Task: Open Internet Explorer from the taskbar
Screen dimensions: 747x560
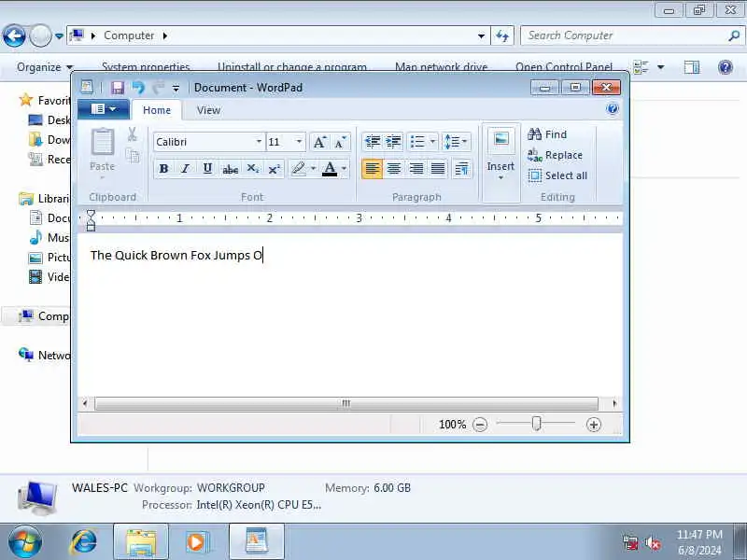Action: pos(84,541)
